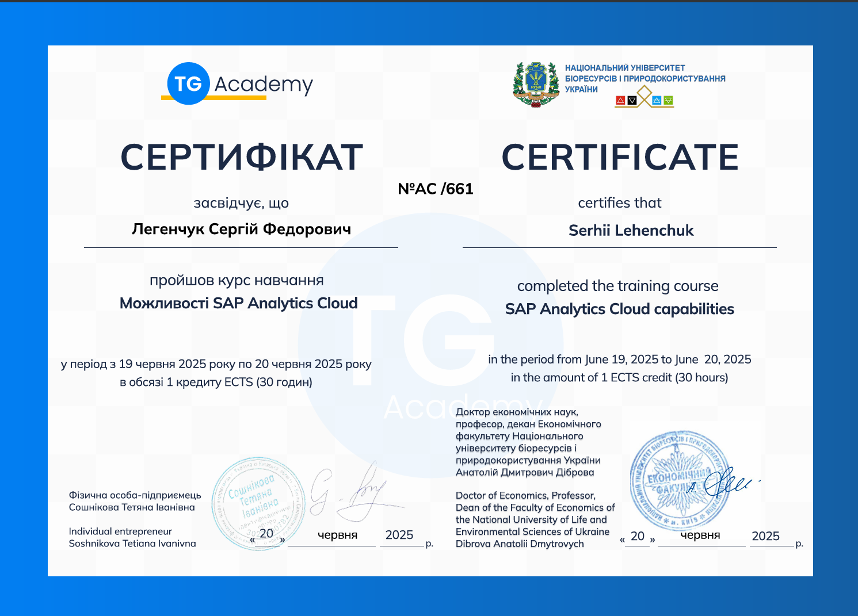Click the blue triangle symbol under the university name
The width and height of the screenshot is (858, 616).
tap(657, 101)
